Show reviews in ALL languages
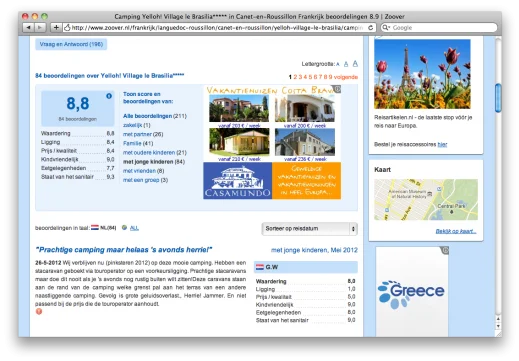The height and width of the screenshot is (361, 519). coord(134,228)
